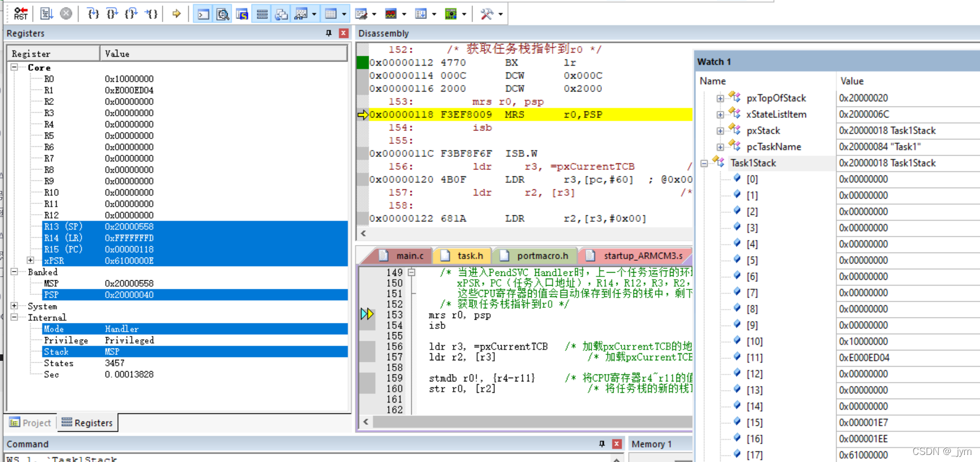This screenshot has height=462, width=980.
Task: Click R0 value 0x10000000
Action: [129, 78]
